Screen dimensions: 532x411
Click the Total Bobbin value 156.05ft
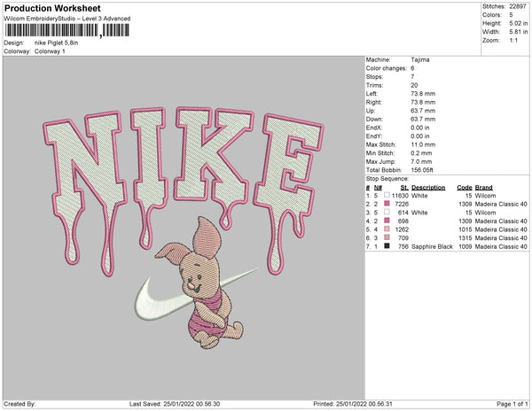(422, 170)
